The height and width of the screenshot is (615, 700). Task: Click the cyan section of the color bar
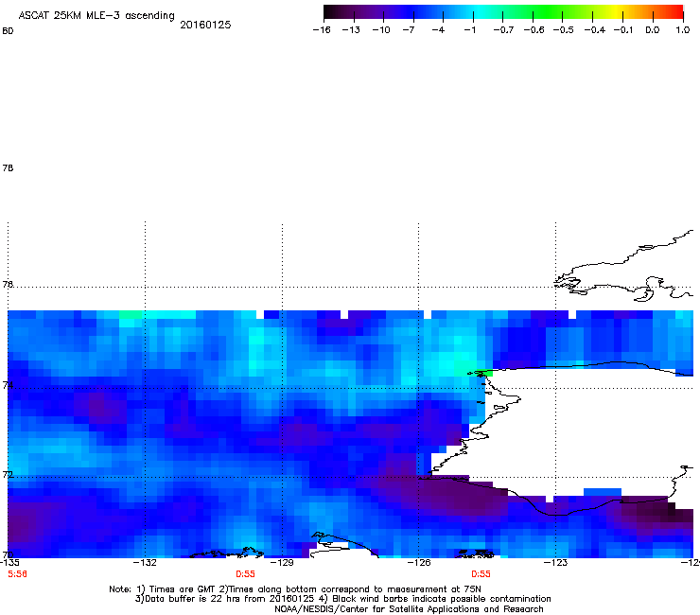click(478, 12)
